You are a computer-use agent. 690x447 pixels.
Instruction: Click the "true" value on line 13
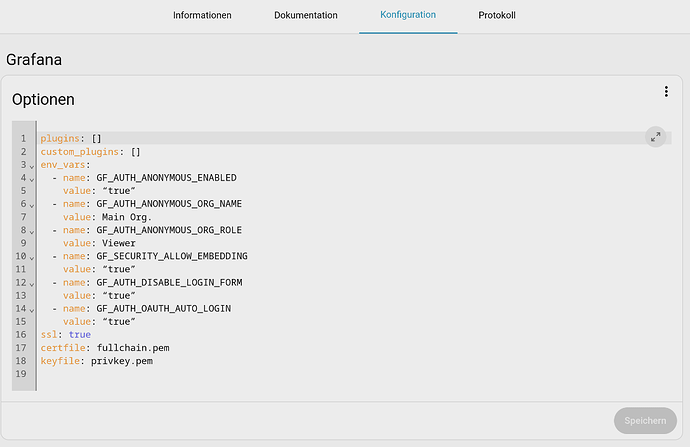coord(119,295)
